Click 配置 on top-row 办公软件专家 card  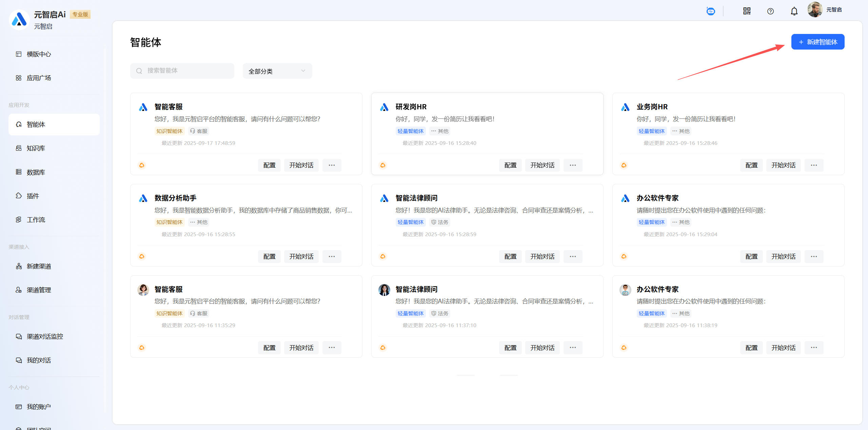click(x=751, y=257)
